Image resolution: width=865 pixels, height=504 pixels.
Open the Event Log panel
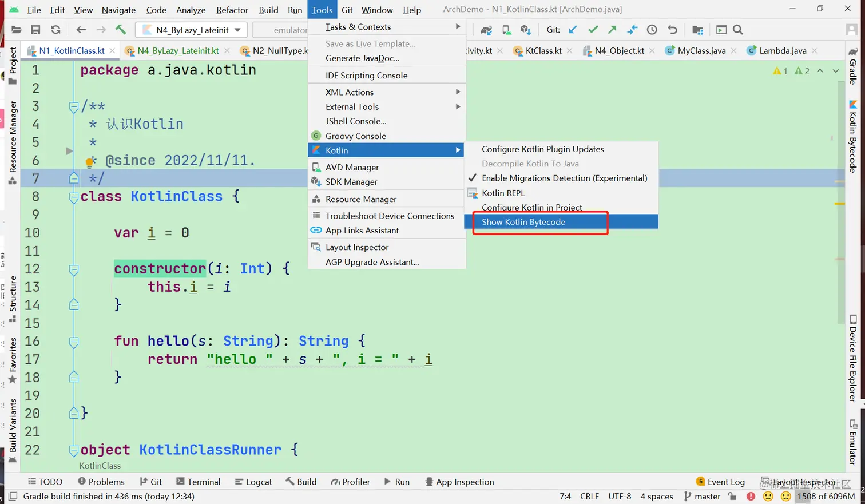pyautogui.click(x=720, y=482)
